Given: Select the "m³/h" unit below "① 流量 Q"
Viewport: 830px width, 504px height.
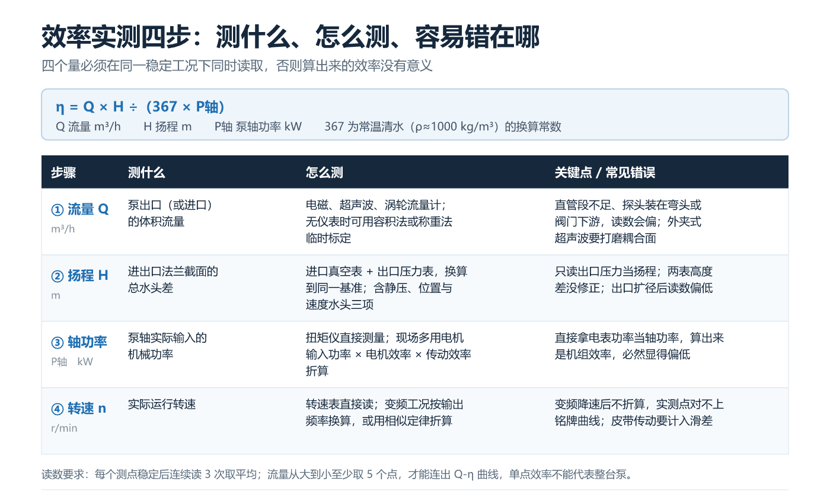Looking at the screenshot, I should click(63, 229).
